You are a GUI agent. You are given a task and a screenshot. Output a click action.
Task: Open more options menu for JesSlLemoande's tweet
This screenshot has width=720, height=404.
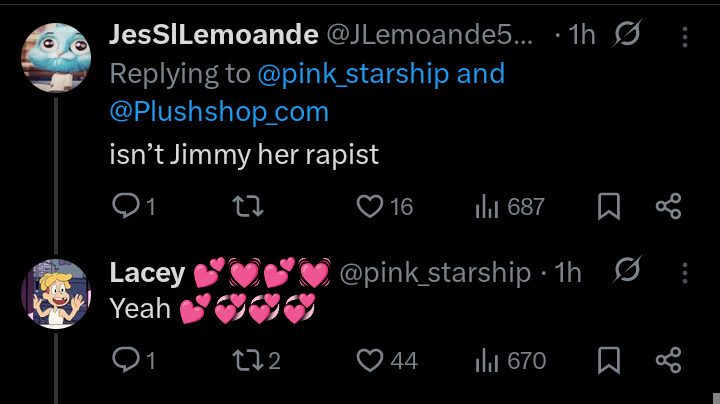685,36
